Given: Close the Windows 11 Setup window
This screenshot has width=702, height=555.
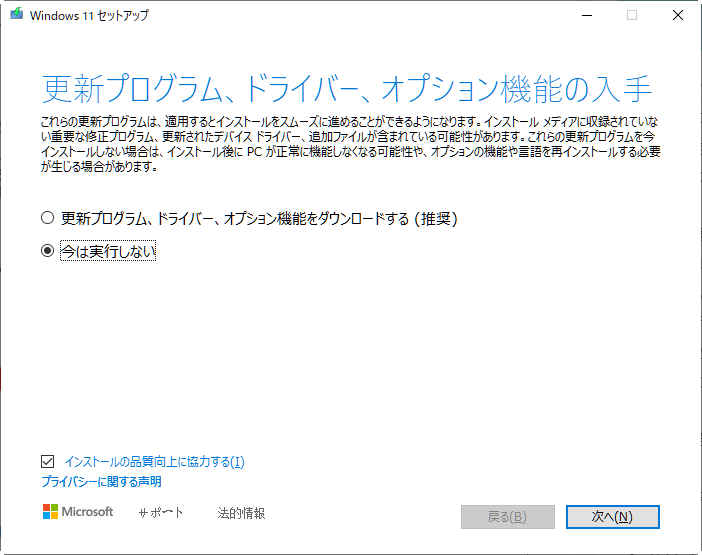Looking at the screenshot, I should coord(677,15).
